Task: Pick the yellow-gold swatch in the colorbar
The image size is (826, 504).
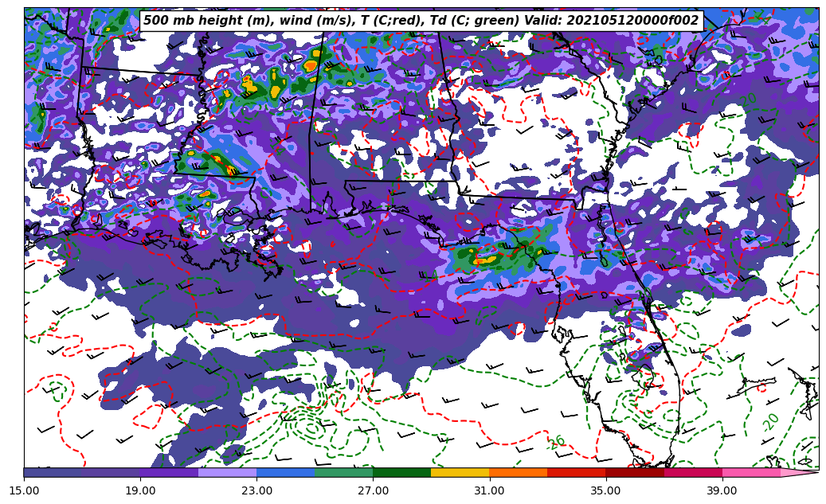Action: click(x=460, y=472)
